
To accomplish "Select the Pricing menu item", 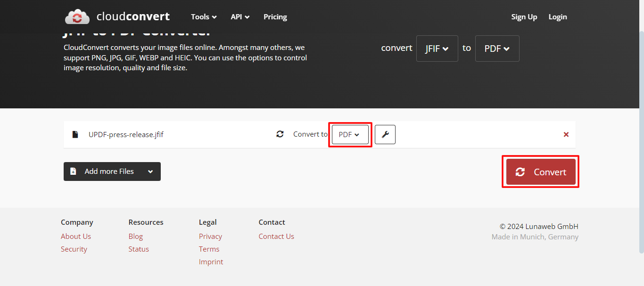I will (275, 16).
